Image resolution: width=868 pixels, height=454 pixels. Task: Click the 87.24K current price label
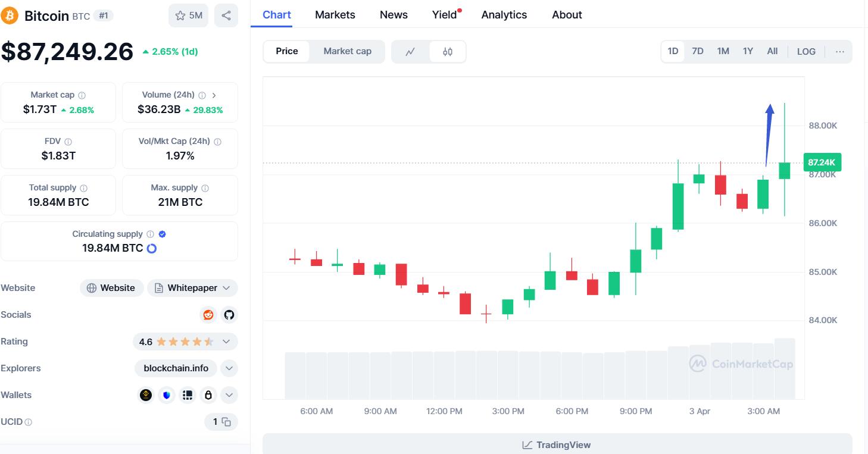(822, 162)
